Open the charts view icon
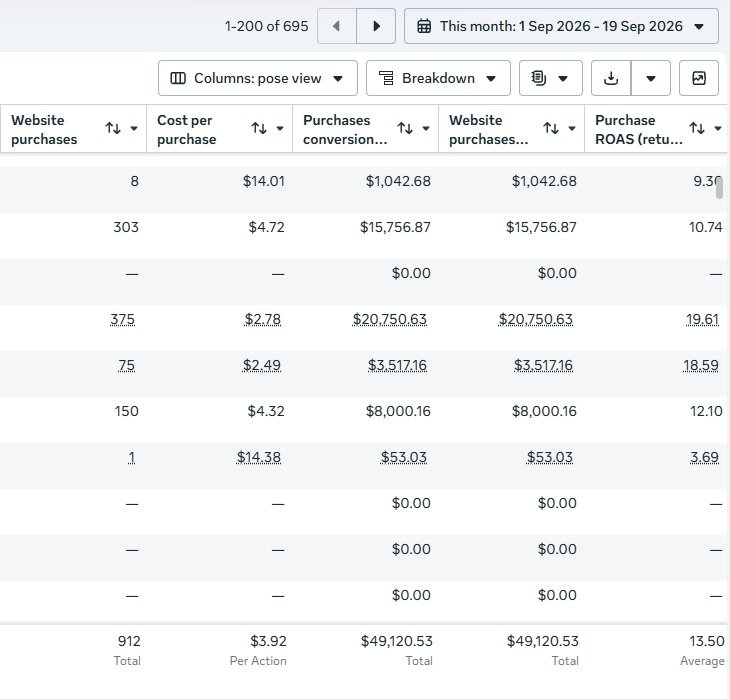The height and width of the screenshot is (700, 730). tap(699, 78)
